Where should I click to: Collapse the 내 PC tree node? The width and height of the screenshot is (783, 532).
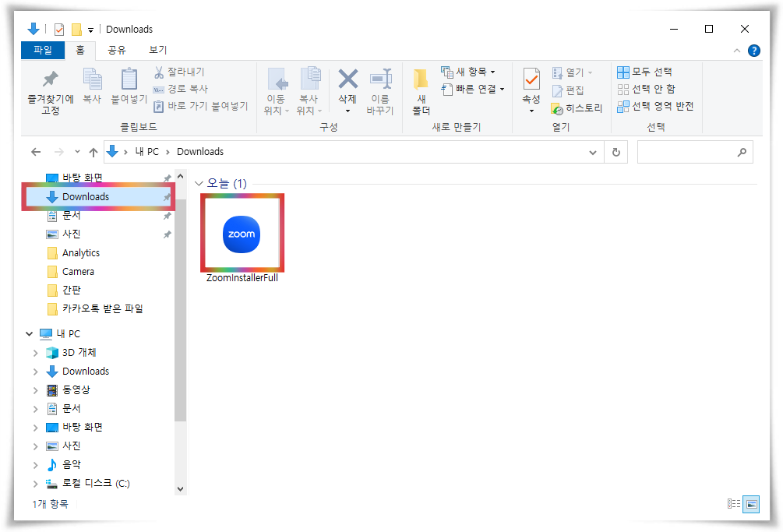pos(30,334)
